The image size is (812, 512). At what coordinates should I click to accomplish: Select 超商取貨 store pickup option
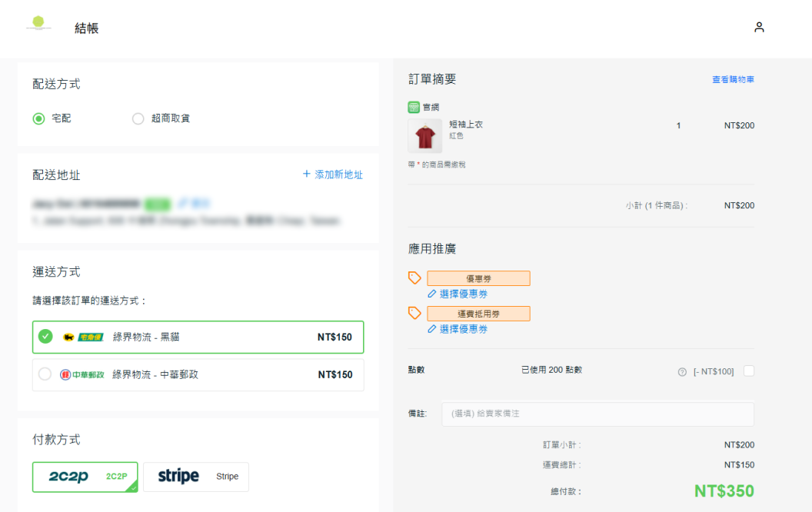[x=138, y=118]
